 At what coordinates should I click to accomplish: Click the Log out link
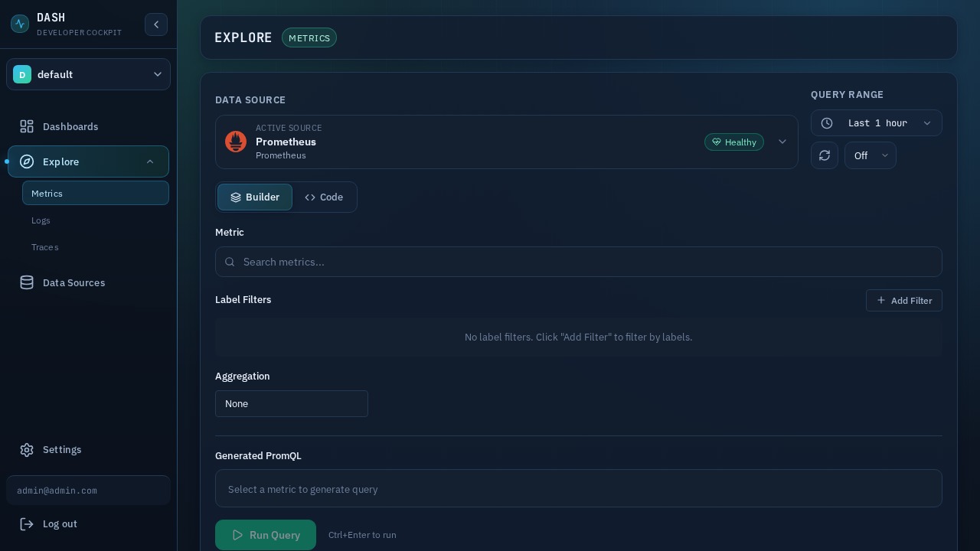tap(60, 523)
